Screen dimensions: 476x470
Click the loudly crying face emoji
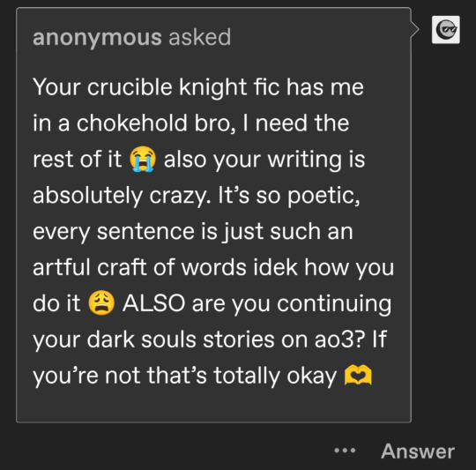143,159
